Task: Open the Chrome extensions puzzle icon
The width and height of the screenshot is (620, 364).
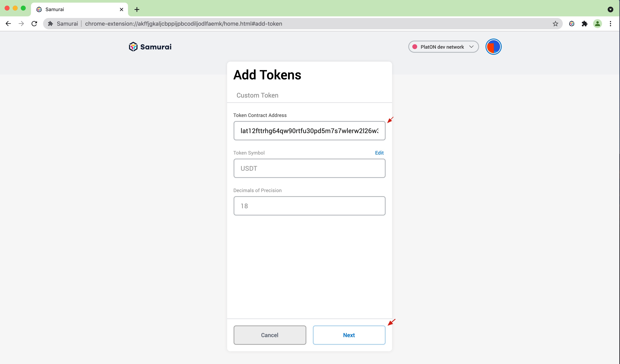Action: tap(585, 24)
